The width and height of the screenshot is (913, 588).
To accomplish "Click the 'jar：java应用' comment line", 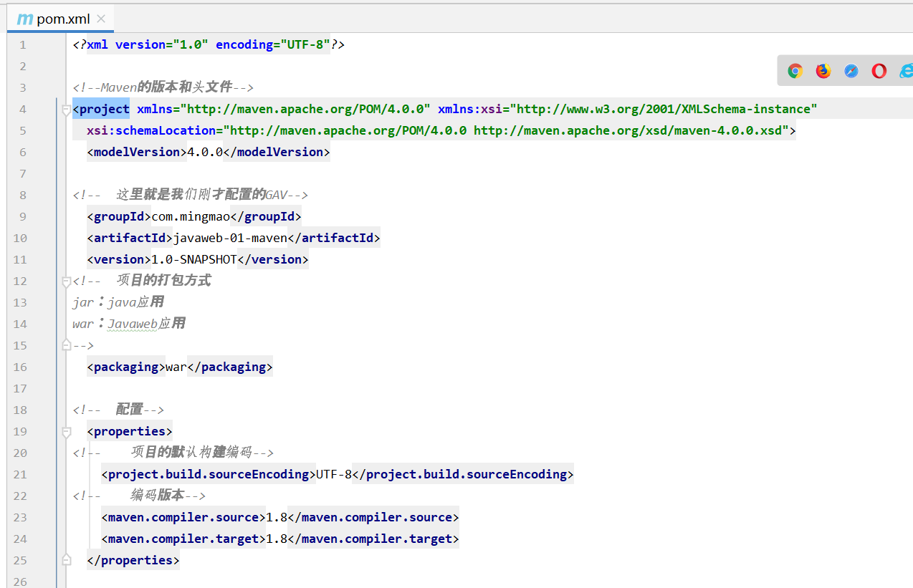I will point(118,302).
